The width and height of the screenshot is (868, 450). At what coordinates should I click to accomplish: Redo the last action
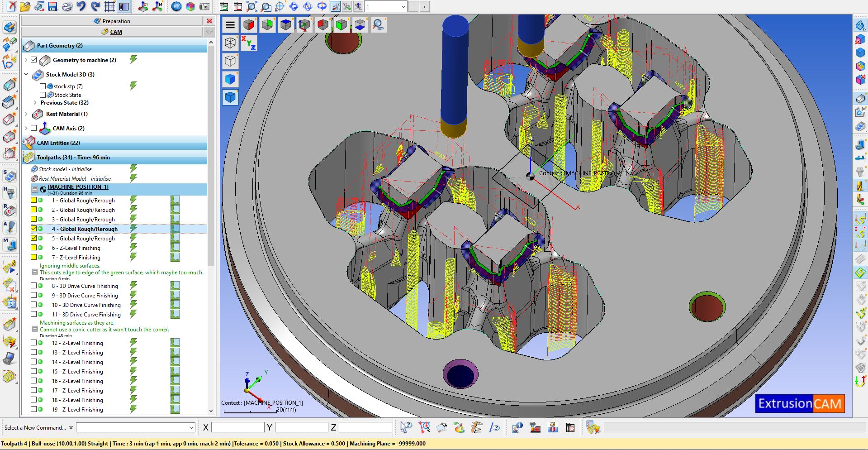point(95,6)
